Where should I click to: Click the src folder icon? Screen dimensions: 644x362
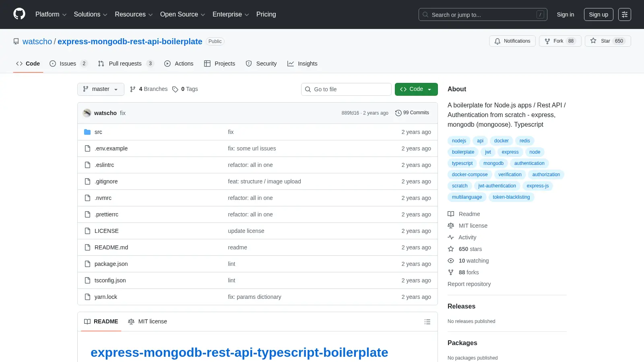coord(87,132)
